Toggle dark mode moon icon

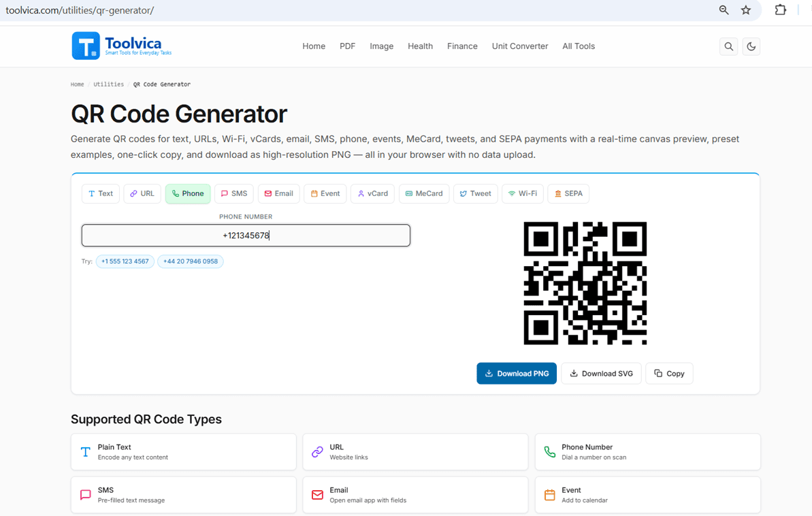(751, 46)
